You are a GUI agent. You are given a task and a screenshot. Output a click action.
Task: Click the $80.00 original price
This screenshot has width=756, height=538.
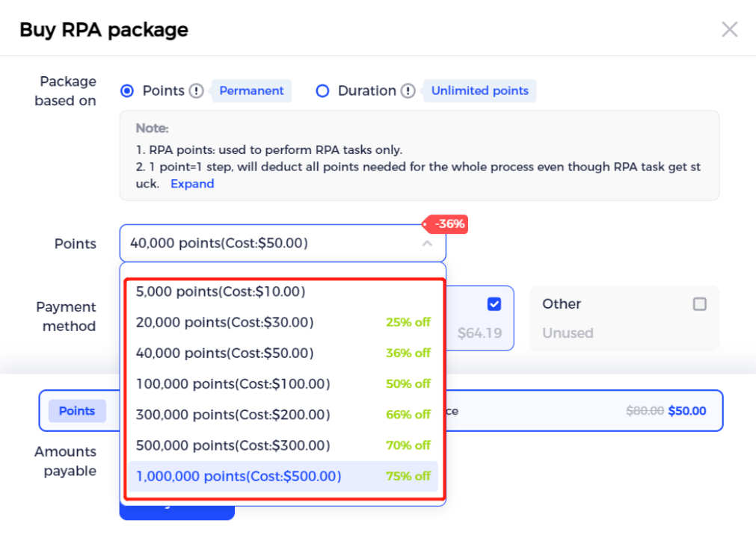click(645, 411)
